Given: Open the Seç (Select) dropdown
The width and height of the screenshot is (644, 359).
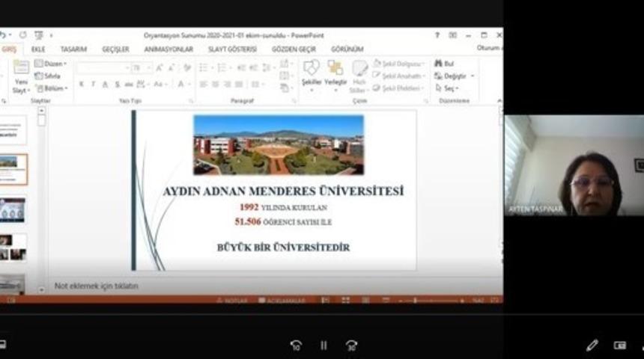Looking at the screenshot, I should point(446,88).
